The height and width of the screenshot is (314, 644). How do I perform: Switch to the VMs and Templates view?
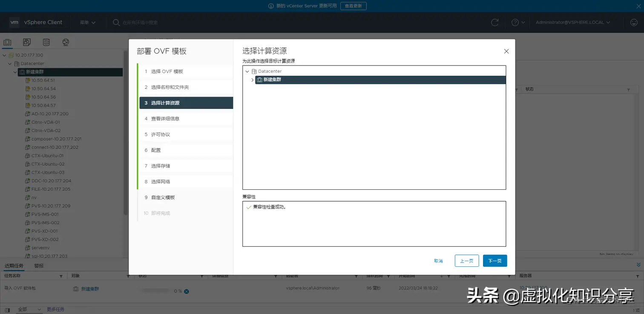tap(26, 42)
